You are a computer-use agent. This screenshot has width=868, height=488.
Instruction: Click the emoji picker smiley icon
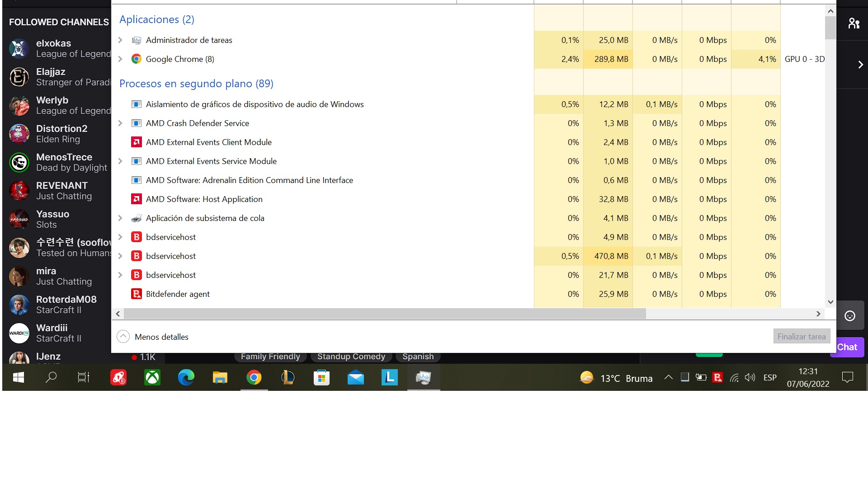coord(850,316)
